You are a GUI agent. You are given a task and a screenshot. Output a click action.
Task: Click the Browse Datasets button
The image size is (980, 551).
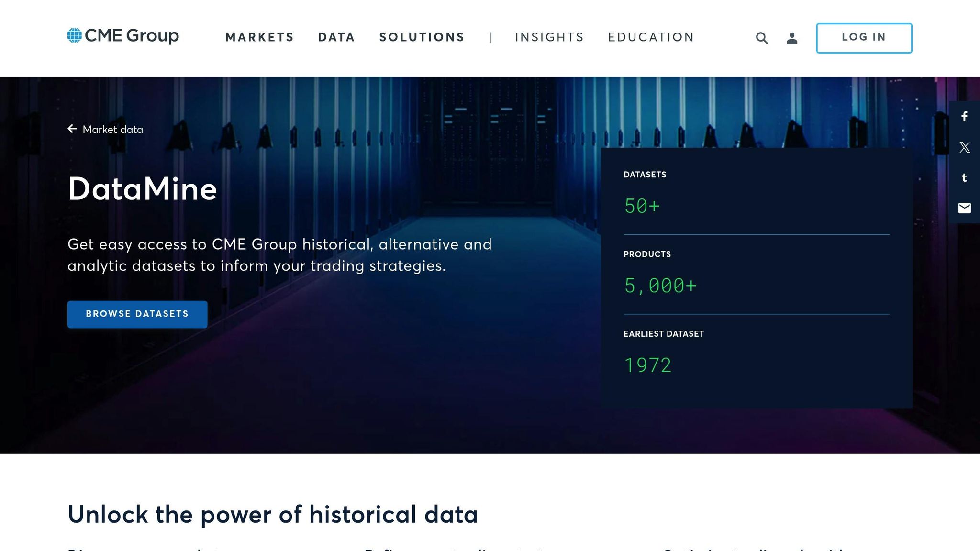click(x=137, y=314)
